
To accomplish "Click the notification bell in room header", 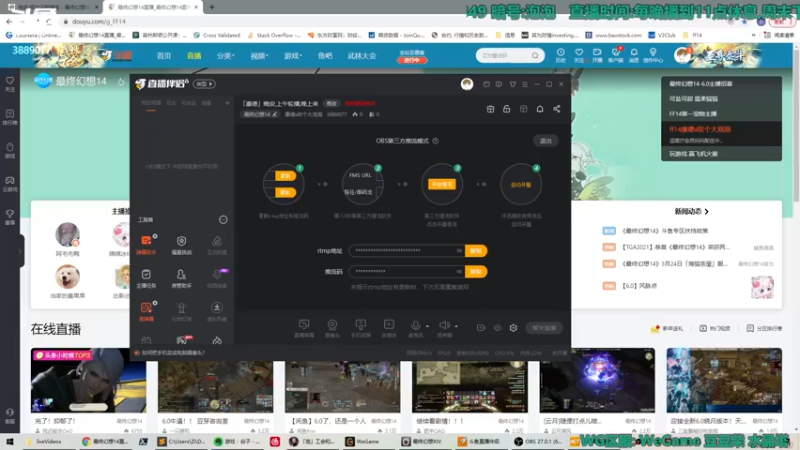I will 540,109.
